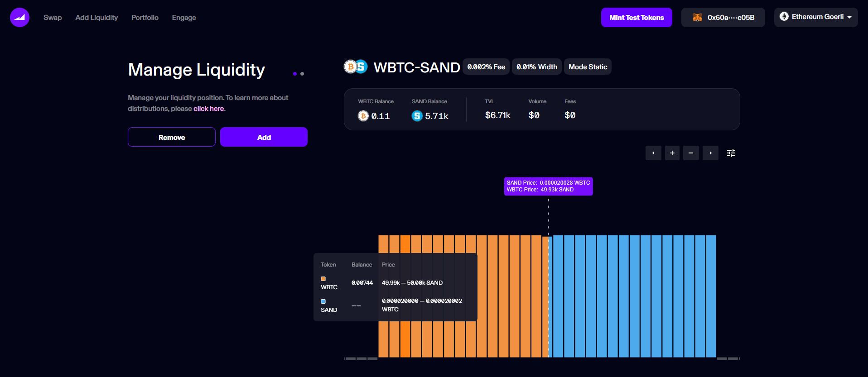Click the app logo in top-left corner
Screen dimensions: 868x377
coord(19,18)
